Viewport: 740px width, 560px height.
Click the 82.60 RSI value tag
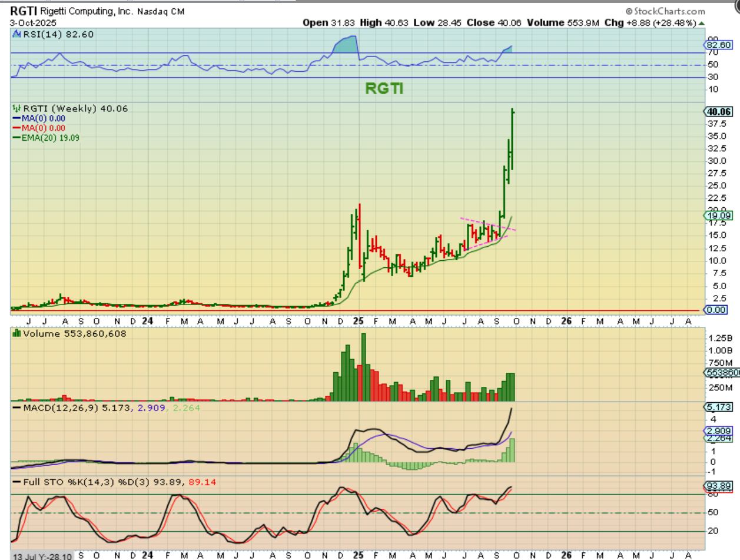click(718, 45)
